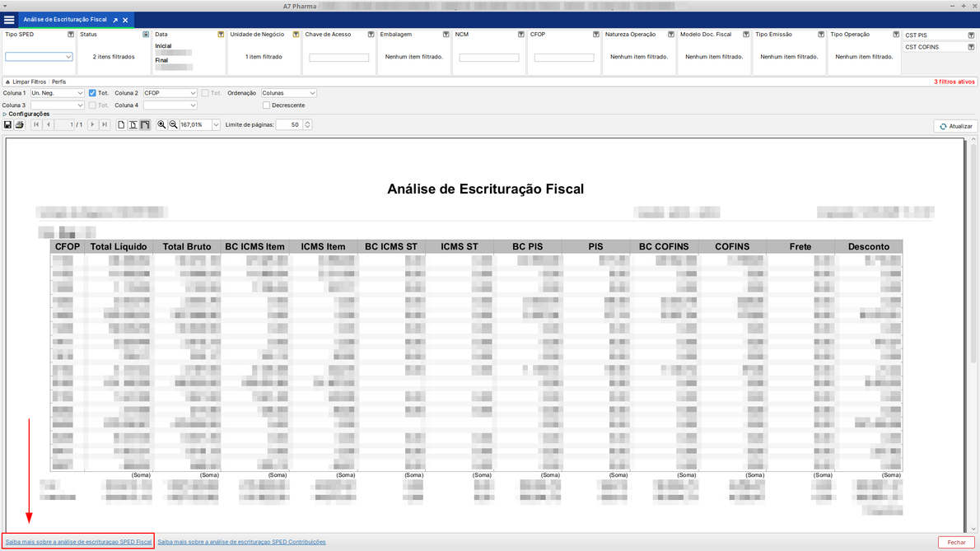This screenshot has height=551, width=980.
Task: Click the Atualizar refresh button
Action: coord(955,126)
